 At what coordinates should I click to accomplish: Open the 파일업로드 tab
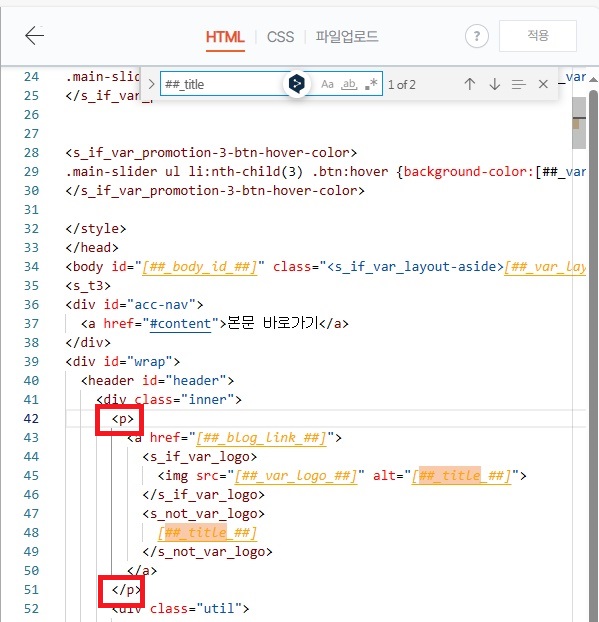click(x=347, y=37)
